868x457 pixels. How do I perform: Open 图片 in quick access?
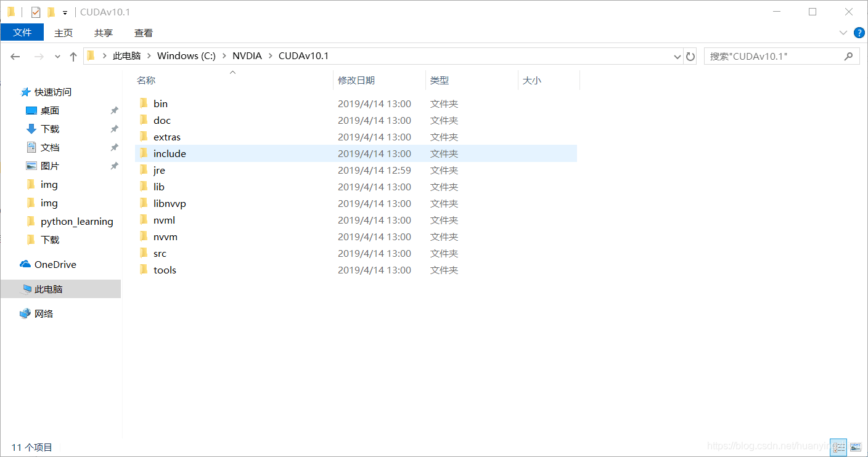[x=49, y=166]
